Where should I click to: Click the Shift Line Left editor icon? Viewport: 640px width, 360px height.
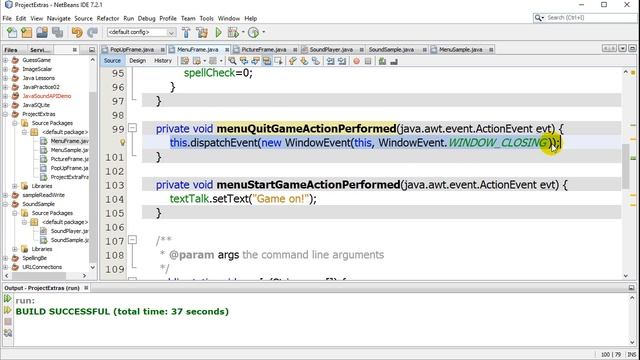tap(330, 61)
